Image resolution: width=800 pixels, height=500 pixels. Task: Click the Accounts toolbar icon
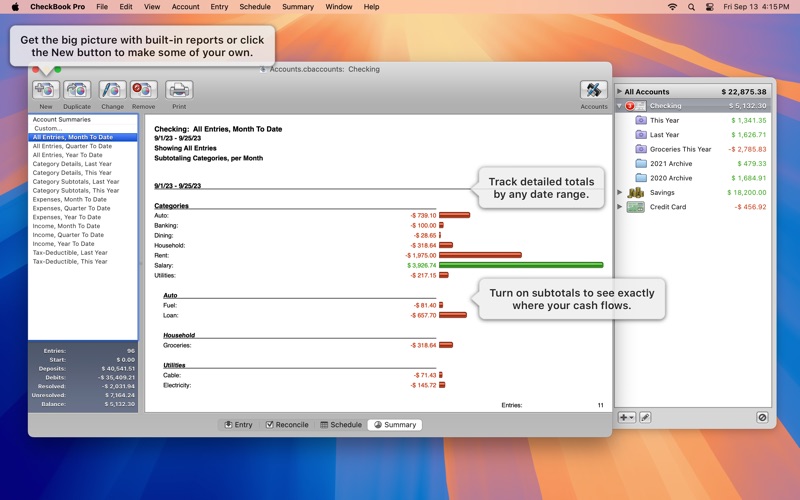point(594,90)
